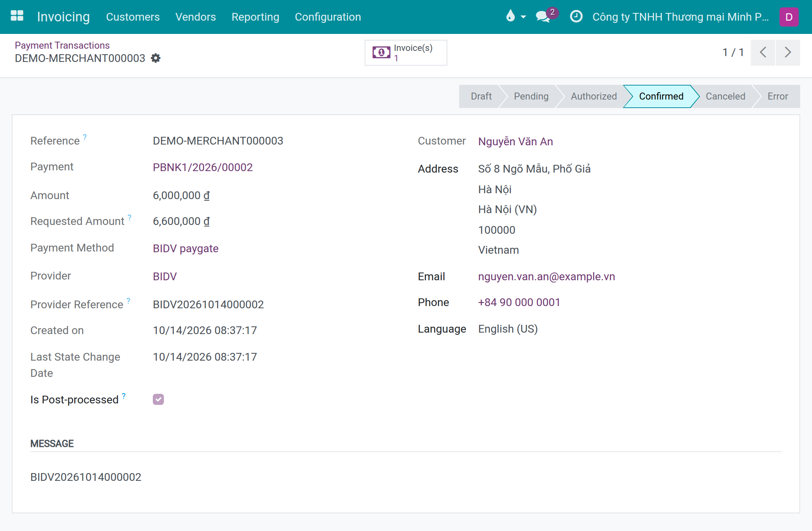This screenshot has width=812, height=531.
Task: Open the Customers menu
Action: pos(133,17)
